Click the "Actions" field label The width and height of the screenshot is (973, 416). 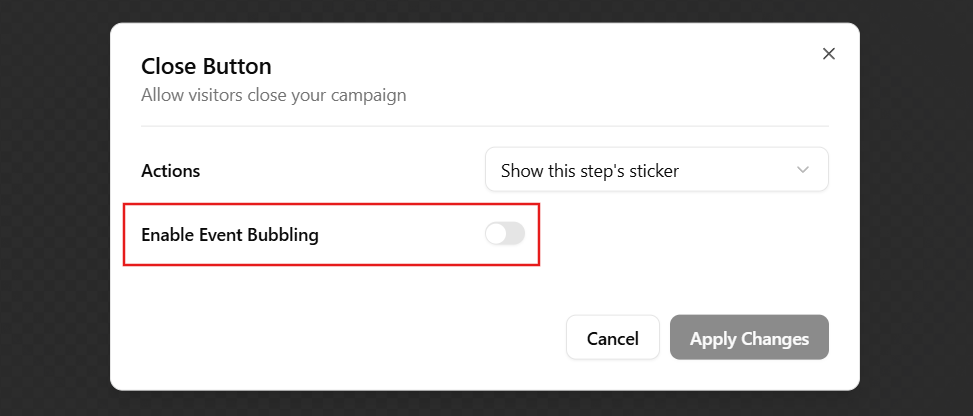point(170,171)
